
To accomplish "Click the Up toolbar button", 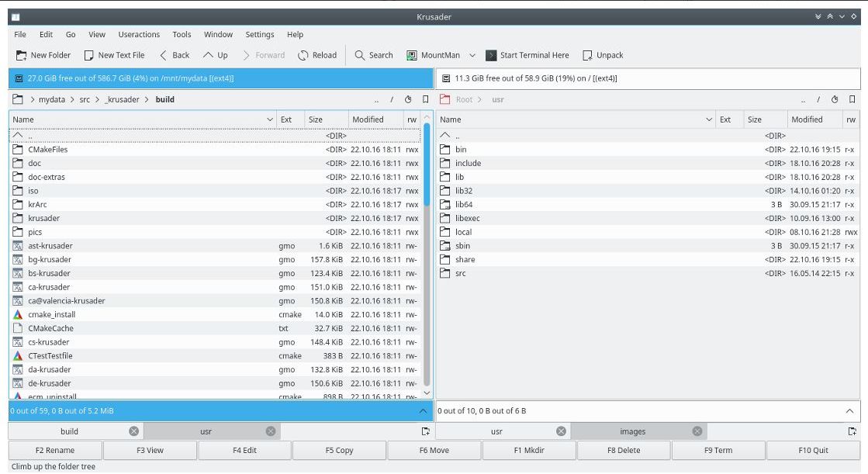I will [x=216, y=55].
